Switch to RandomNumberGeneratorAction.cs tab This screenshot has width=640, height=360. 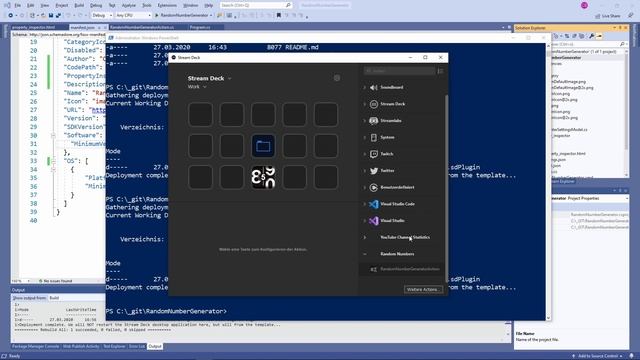tap(142, 27)
